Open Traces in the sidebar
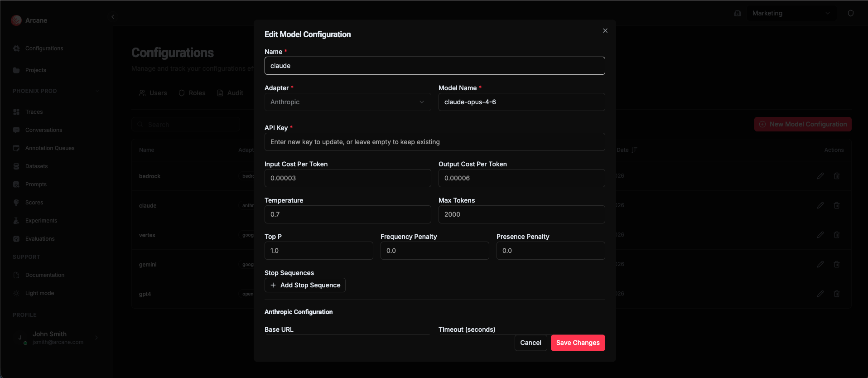Viewport: 868px width, 378px height. (x=34, y=112)
